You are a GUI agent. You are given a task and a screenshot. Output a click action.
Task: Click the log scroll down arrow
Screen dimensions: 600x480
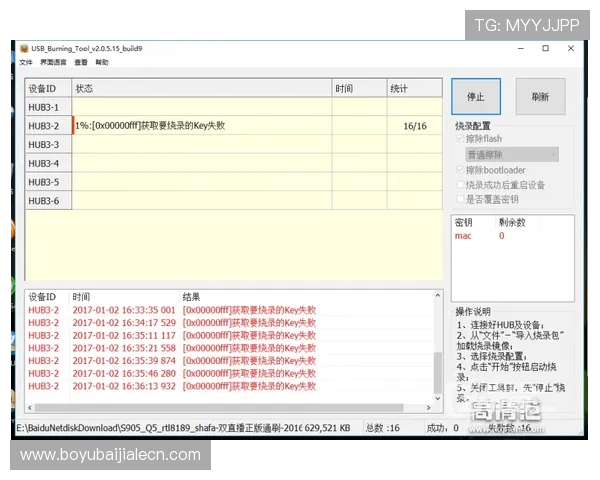coord(438,398)
